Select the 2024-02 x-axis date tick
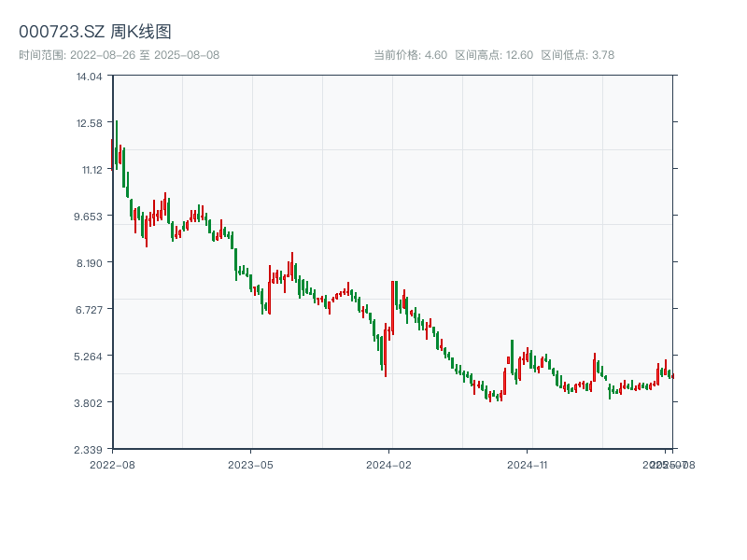Viewport: 747px width, 560px height. pos(389,464)
